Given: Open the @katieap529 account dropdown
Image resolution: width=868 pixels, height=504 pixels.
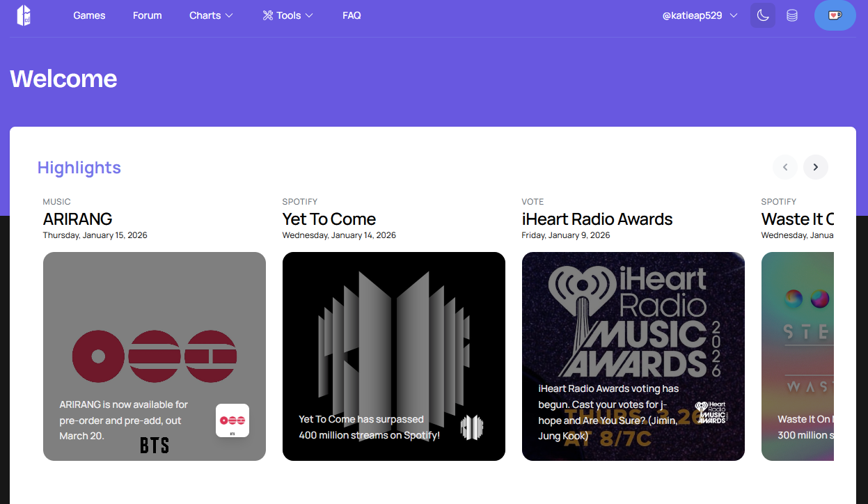Looking at the screenshot, I should (x=700, y=15).
